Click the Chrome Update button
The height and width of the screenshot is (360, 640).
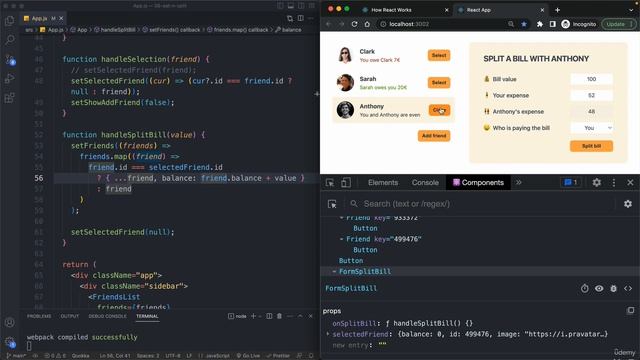point(618,24)
